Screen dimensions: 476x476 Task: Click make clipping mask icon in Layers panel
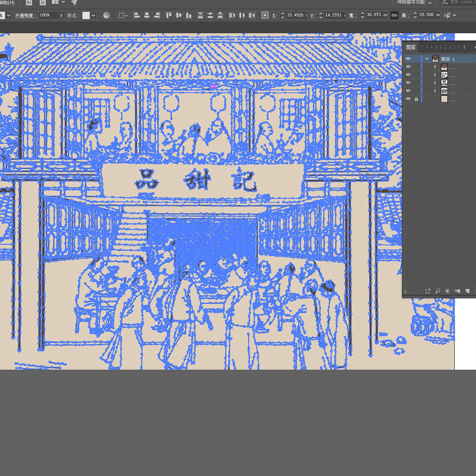click(x=447, y=291)
